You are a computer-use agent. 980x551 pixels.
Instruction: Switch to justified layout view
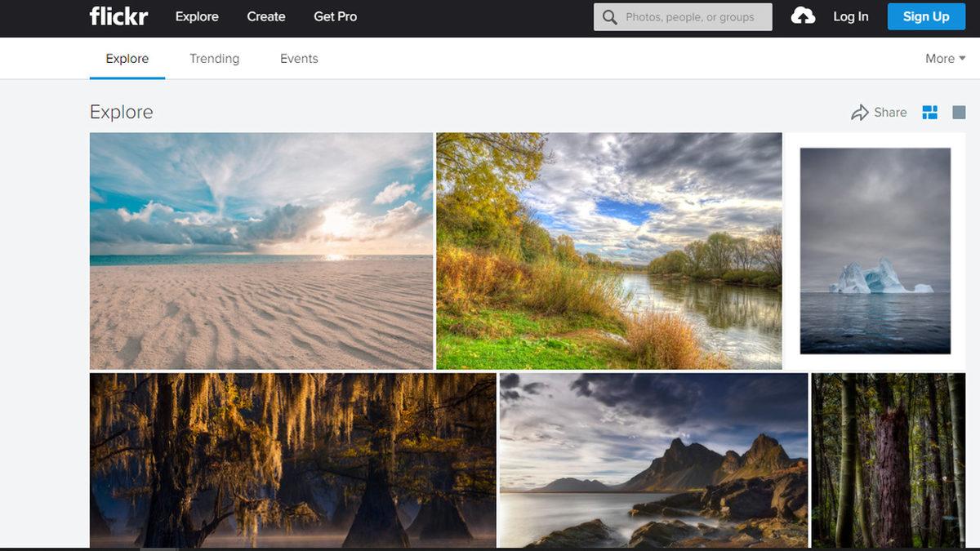(x=929, y=112)
